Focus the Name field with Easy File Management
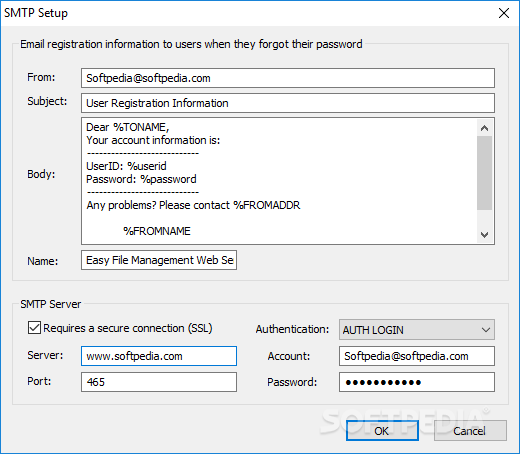 click(x=159, y=260)
